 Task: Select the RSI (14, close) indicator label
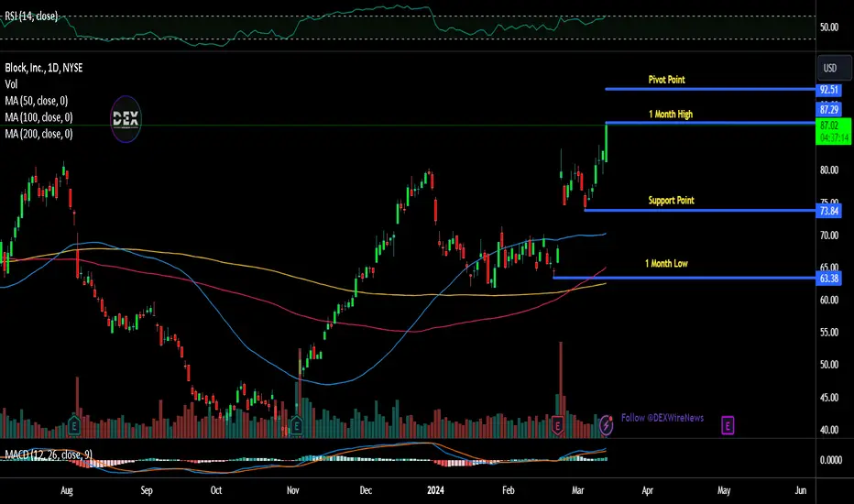(x=31, y=16)
